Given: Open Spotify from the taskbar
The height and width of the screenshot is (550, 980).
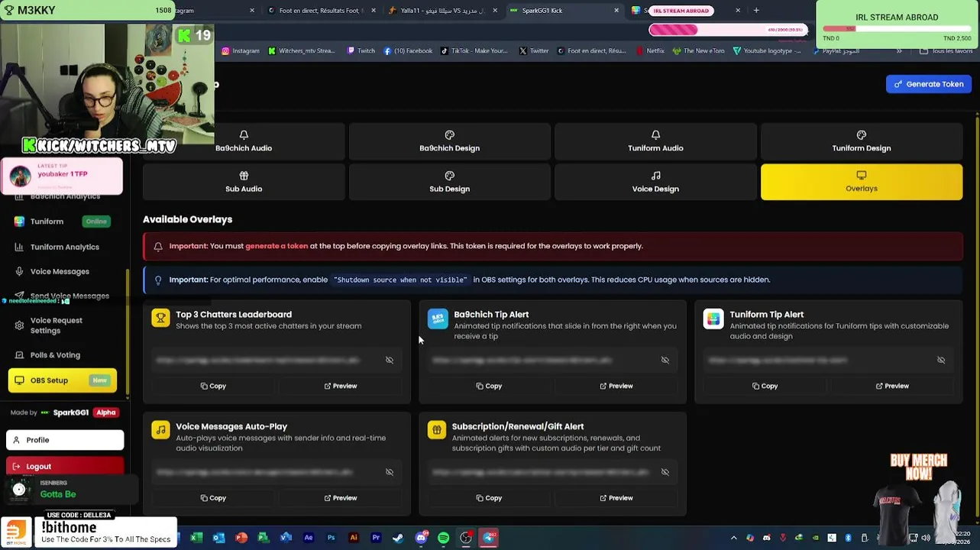Looking at the screenshot, I should click(x=443, y=538).
